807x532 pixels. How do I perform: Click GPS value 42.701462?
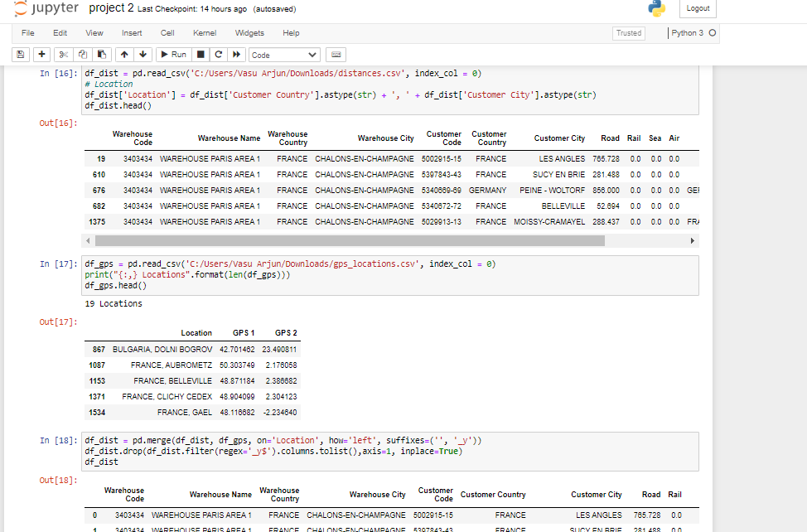click(x=237, y=350)
